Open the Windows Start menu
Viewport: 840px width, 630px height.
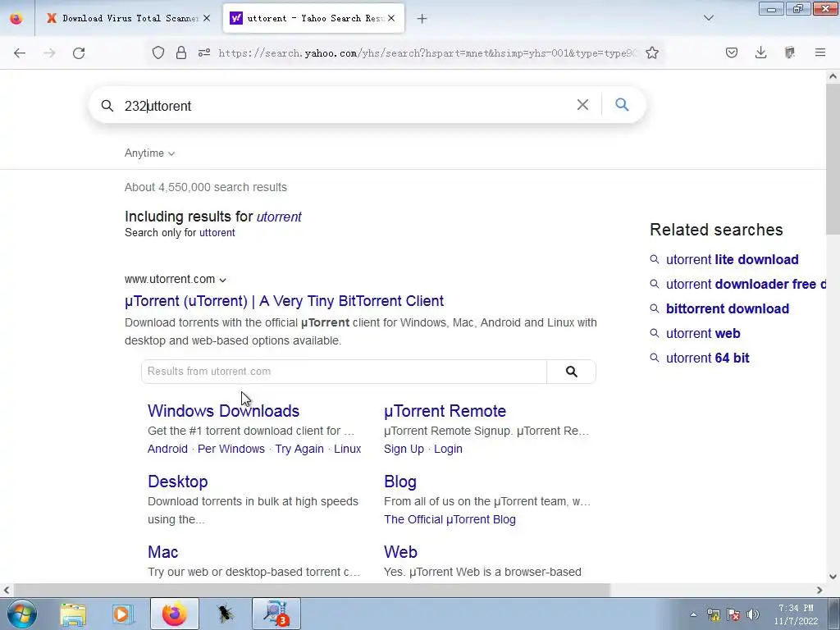click(22, 614)
